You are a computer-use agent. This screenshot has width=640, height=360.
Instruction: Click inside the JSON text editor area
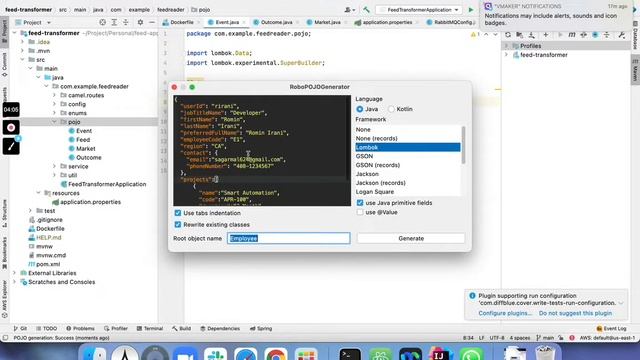(262, 151)
